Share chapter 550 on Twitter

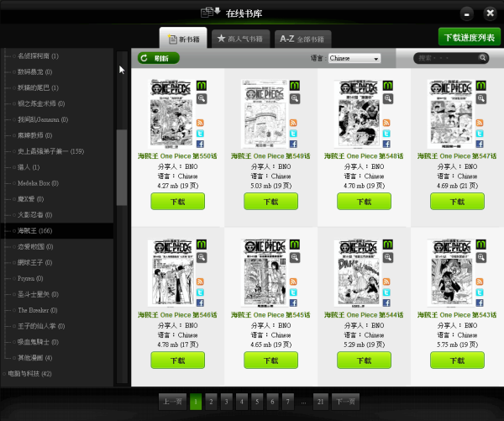point(200,134)
